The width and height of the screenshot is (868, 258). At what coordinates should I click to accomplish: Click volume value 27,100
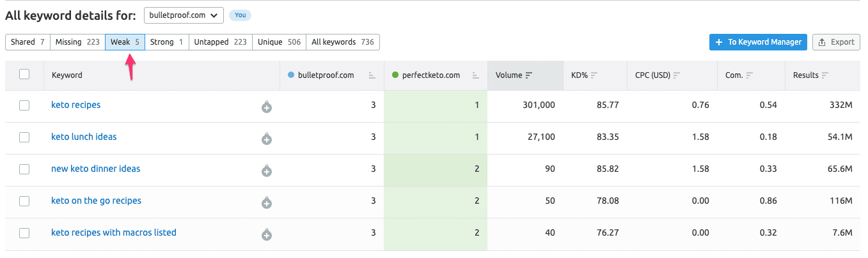pos(541,137)
